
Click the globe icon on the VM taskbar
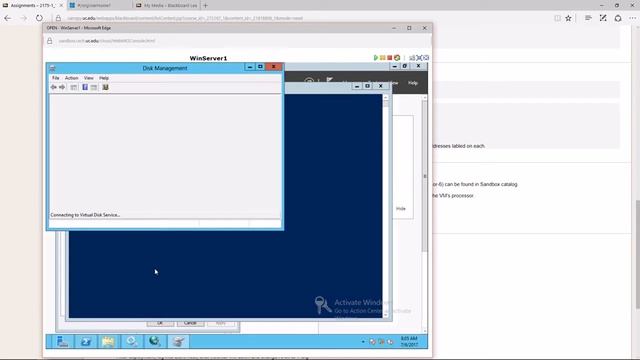point(155,341)
